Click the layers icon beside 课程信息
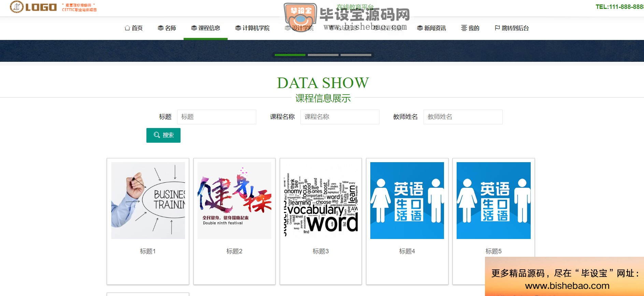The height and width of the screenshot is (296, 644). coord(194,28)
